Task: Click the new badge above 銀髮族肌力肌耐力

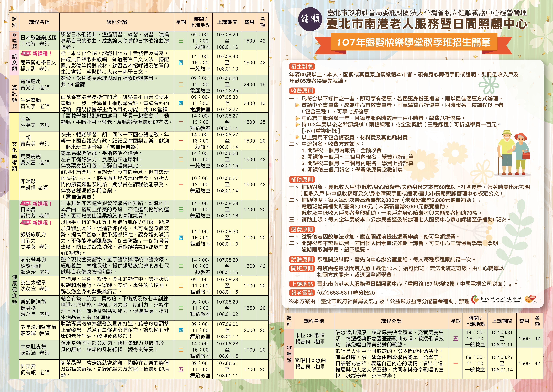Action: [x=26, y=222]
